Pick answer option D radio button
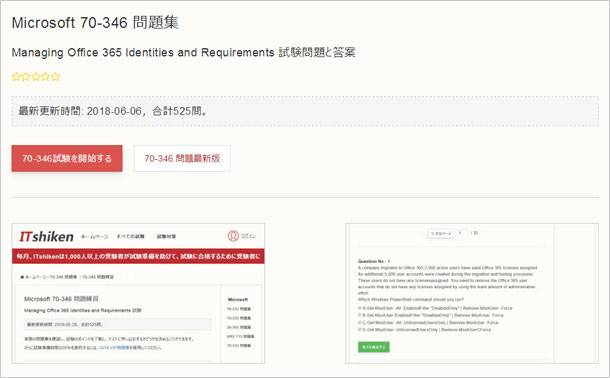Viewport: 610px width, 378px height. pos(360,330)
